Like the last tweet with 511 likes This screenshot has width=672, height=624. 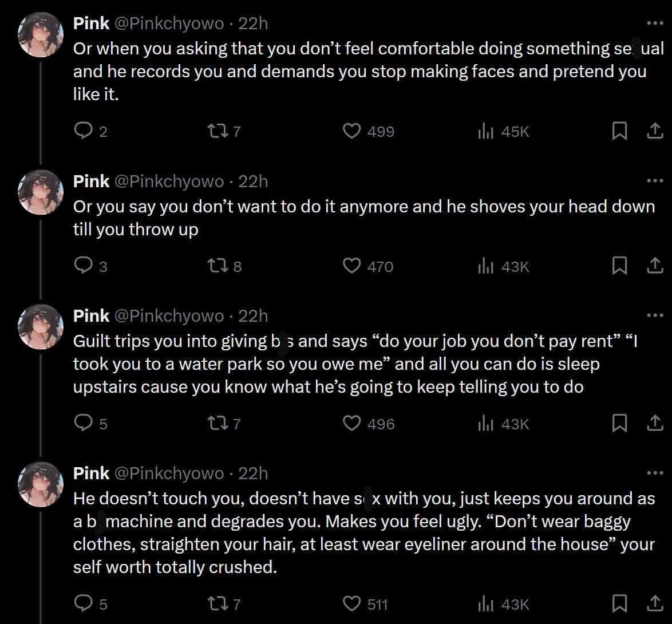(x=353, y=603)
